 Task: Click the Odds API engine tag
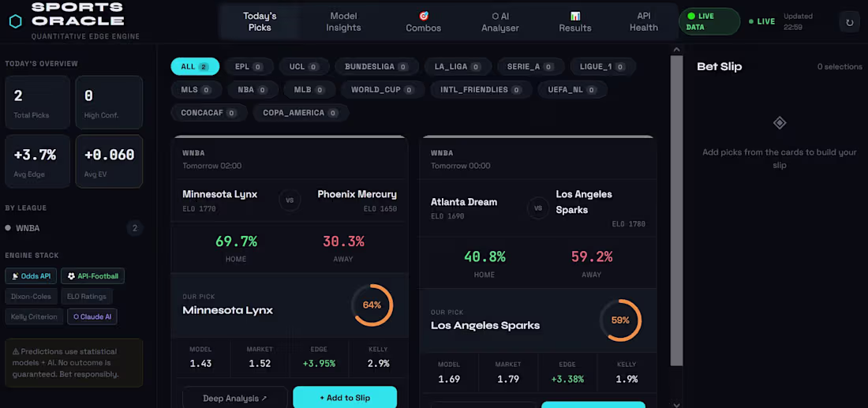point(31,275)
